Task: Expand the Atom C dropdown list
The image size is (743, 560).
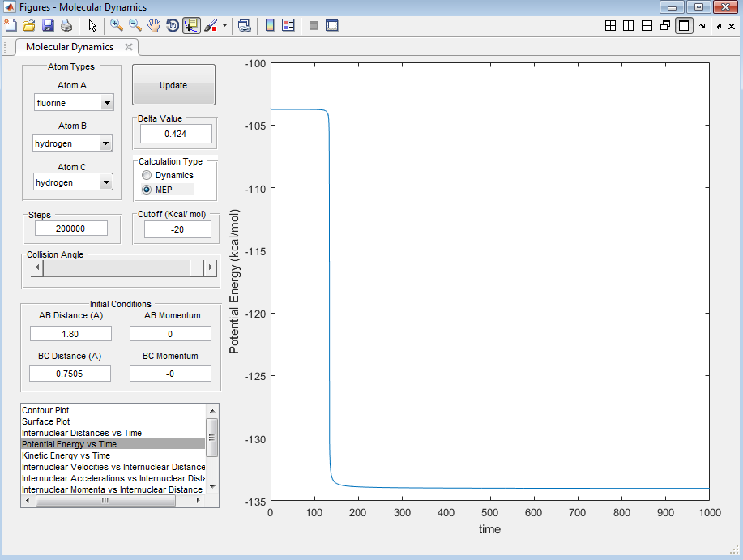Action: pyautogui.click(x=105, y=182)
